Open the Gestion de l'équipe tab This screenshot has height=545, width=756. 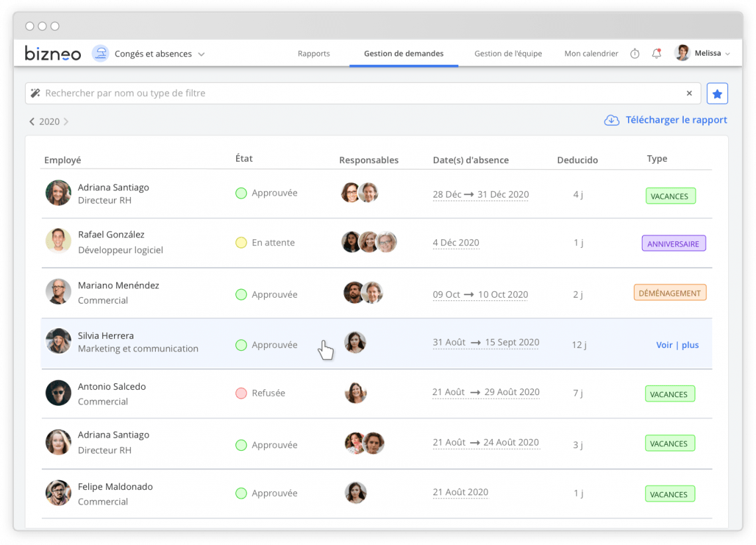[508, 54]
